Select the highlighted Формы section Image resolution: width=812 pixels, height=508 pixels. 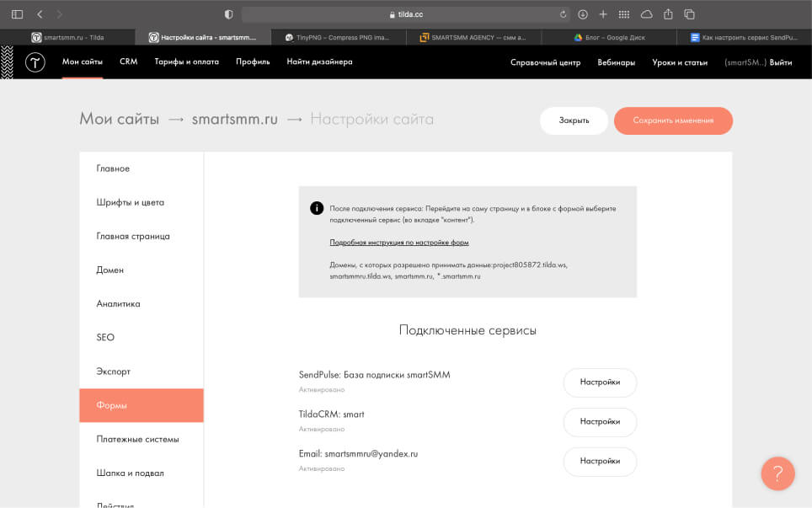click(142, 405)
